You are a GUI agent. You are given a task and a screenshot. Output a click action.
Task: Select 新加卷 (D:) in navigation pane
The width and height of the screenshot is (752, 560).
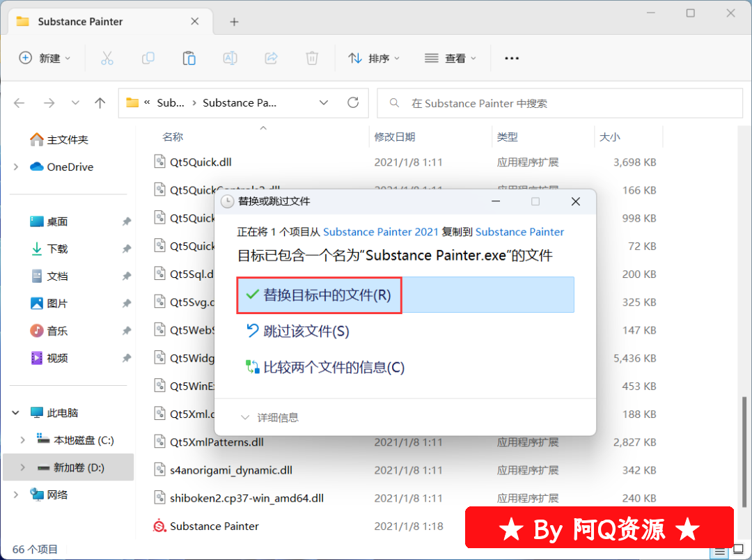point(79,467)
